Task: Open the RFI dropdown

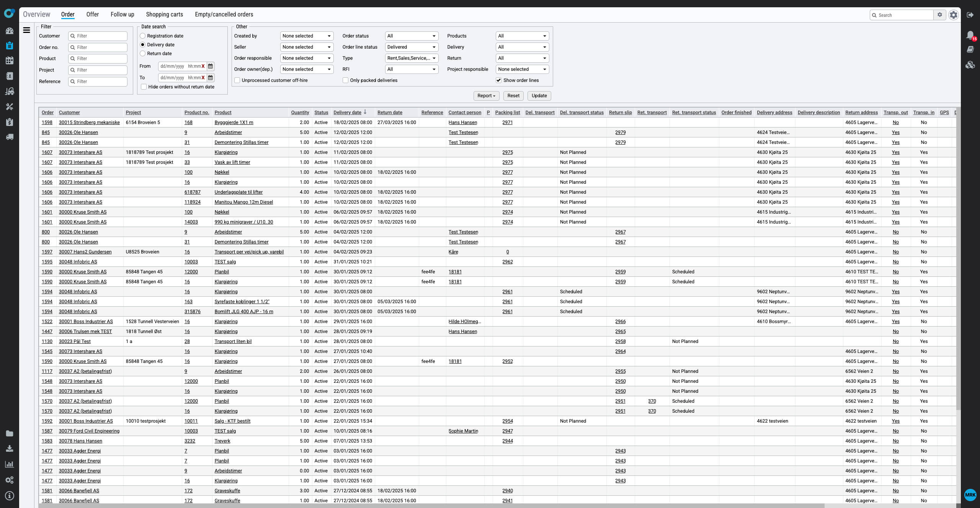Action: pos(412,69)
